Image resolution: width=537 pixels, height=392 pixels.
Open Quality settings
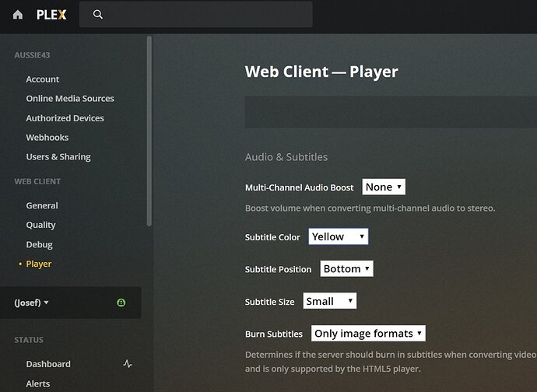tap(40, 225)
